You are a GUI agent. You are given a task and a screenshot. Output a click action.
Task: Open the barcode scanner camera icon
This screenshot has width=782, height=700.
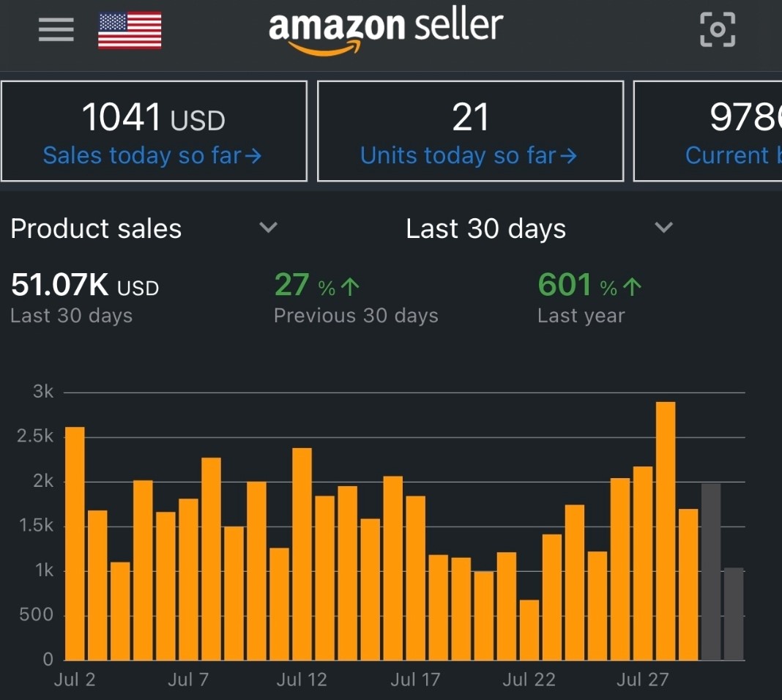tap(718, 30)
